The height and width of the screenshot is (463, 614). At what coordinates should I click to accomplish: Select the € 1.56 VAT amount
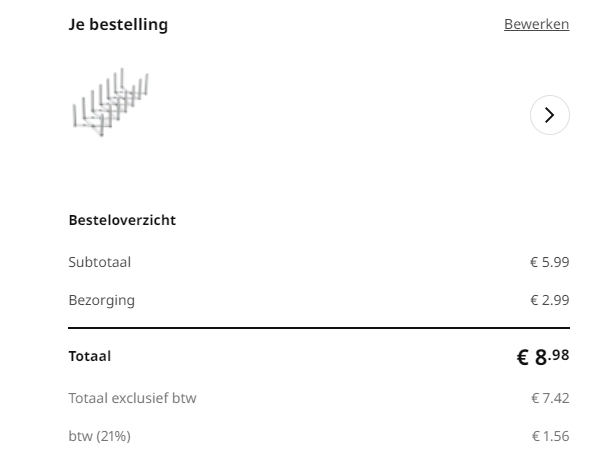(550, 436)
